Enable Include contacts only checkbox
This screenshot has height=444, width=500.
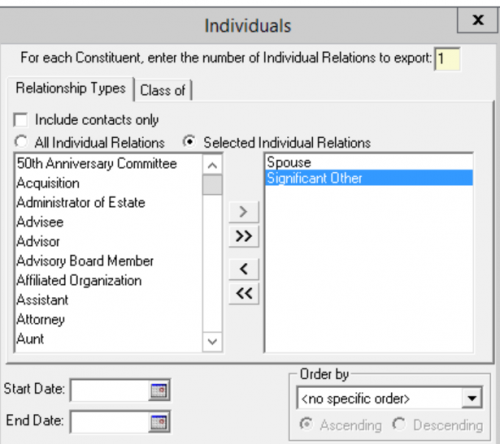pyautogui.click(x=21, y=120)
